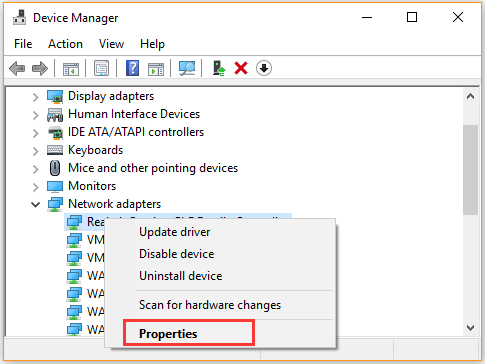Toggle the action pane toolbar icon
Screen dimensions: 485x364
click(x=156, y=69)
